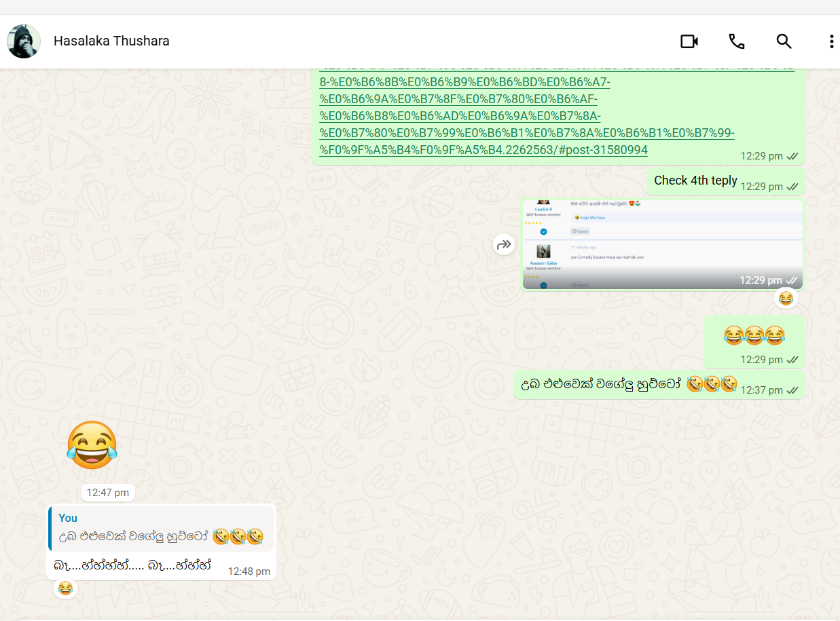The image size is (840, 621).
Task: Open contact info via Hasalaka Thushara name
Action: pos(111,41)
